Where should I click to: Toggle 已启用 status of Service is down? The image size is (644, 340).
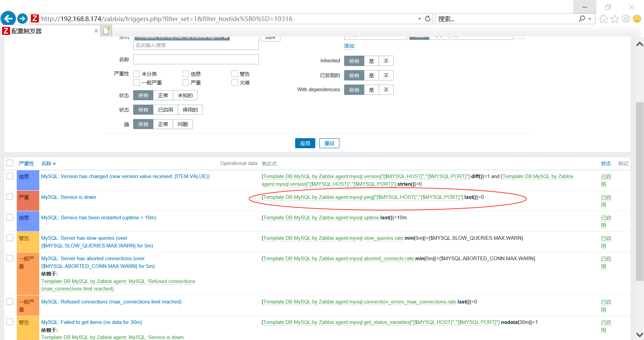[606, 201]
